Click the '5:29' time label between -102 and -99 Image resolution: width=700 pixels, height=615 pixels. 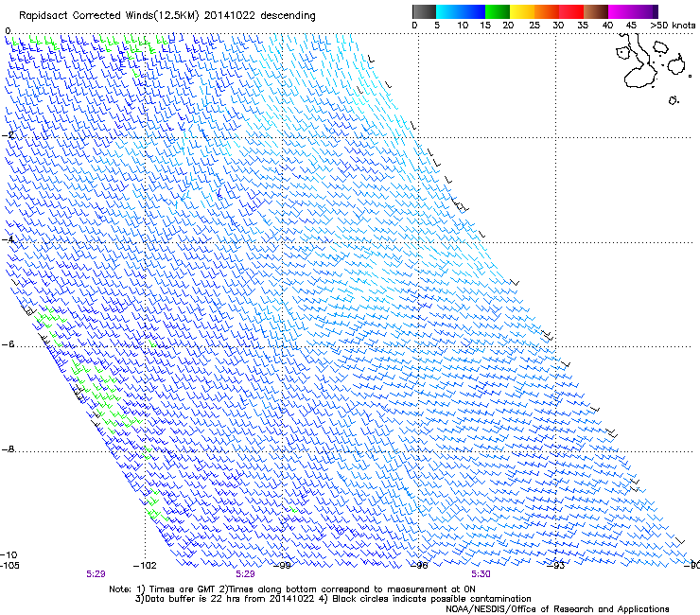[x=245, y=574]
